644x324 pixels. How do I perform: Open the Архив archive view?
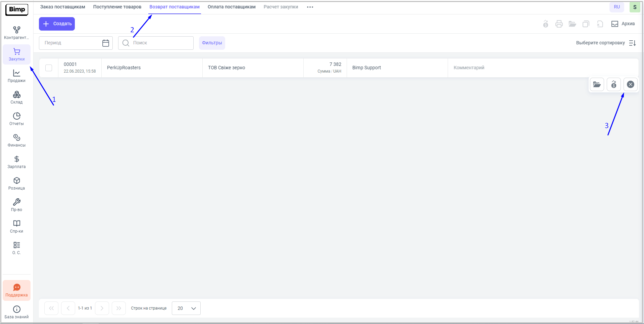(x=623, y=24)
